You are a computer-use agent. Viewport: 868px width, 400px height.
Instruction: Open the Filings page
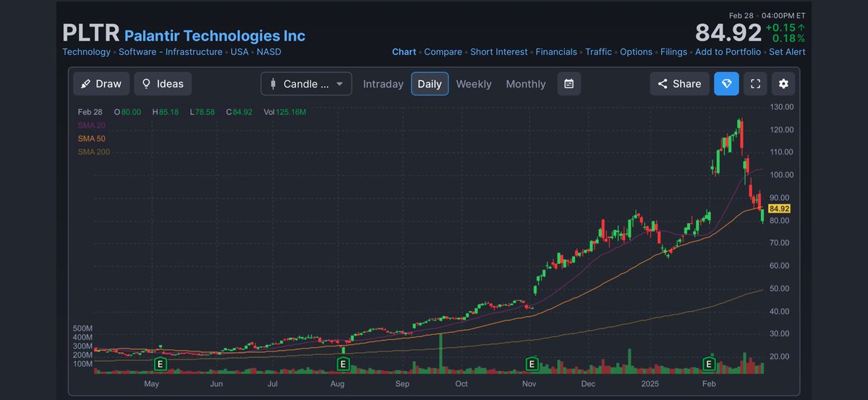click(x=674, y=52)
